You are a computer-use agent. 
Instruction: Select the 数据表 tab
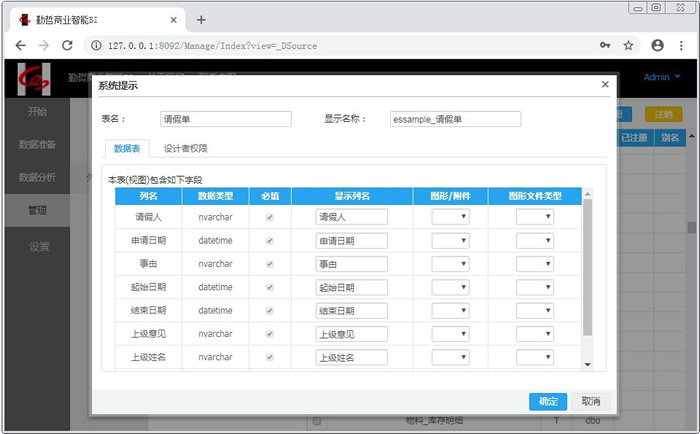coord(127,148)
